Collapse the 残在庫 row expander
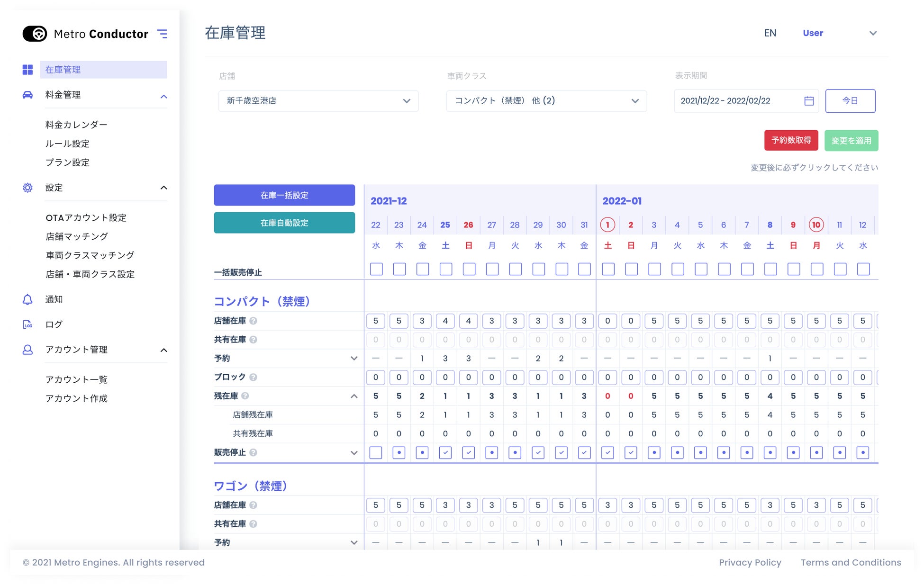Screen dimensions: 924x585 click(354, 396)
